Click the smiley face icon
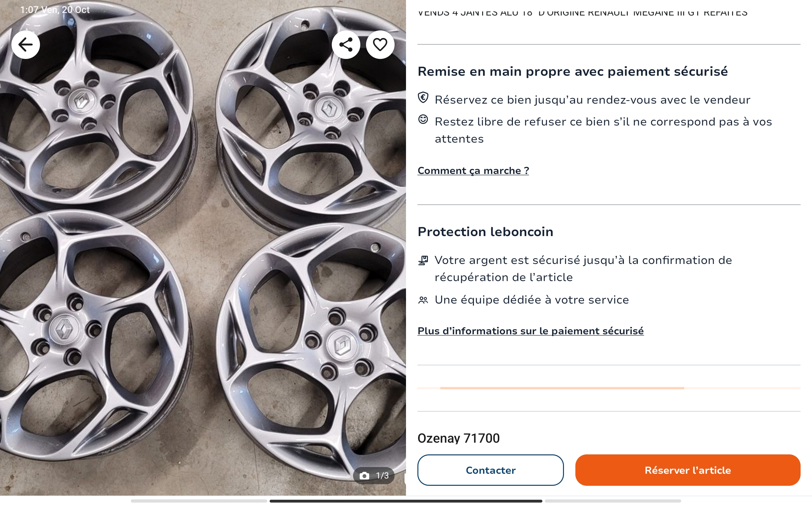The height and width of the screenshot is (507, 812). click(x=423, y=119)
